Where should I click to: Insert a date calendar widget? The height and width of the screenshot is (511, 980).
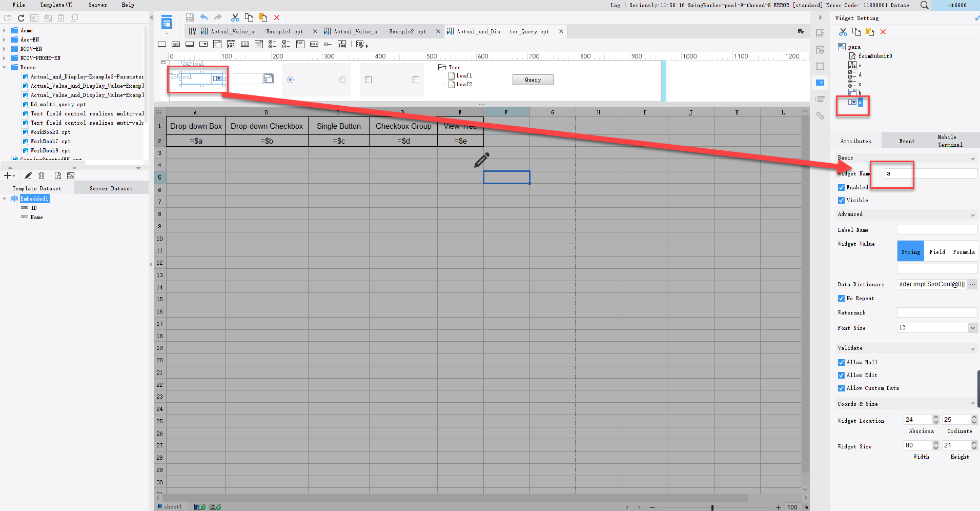pos(231,45)
